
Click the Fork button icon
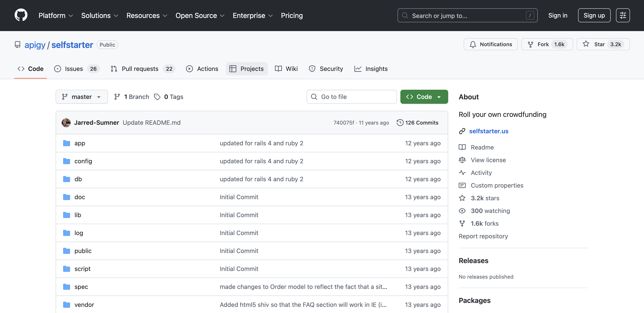click(x=531, y=44)
